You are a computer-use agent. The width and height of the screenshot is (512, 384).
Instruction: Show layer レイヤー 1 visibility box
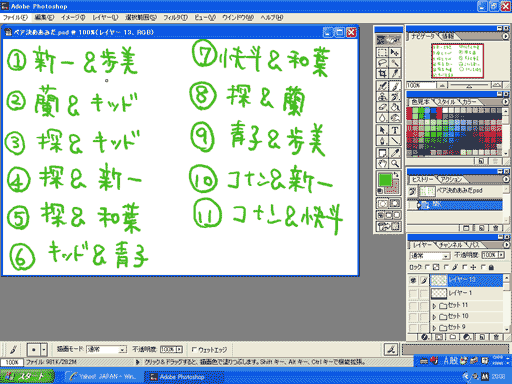413,293
